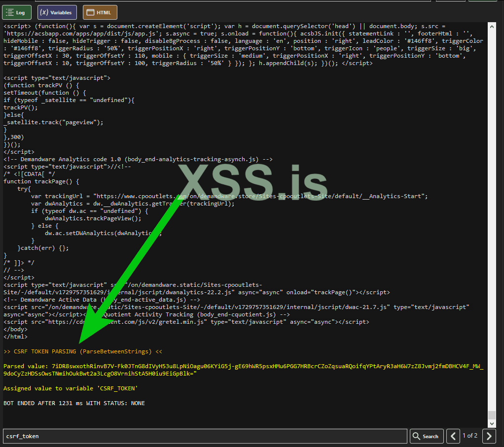Viewport: 504px width, 447px height.
Task: Click the 'function trackPage() {' line
Action: (41, 181)
